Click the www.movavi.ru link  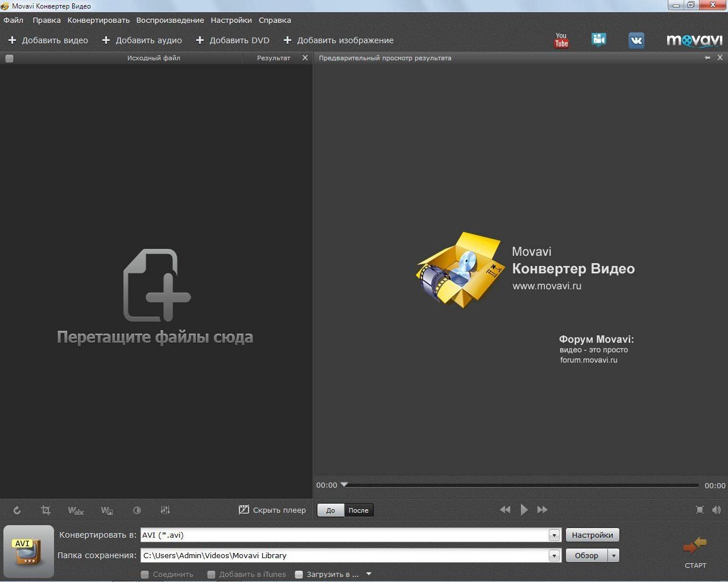547,286
